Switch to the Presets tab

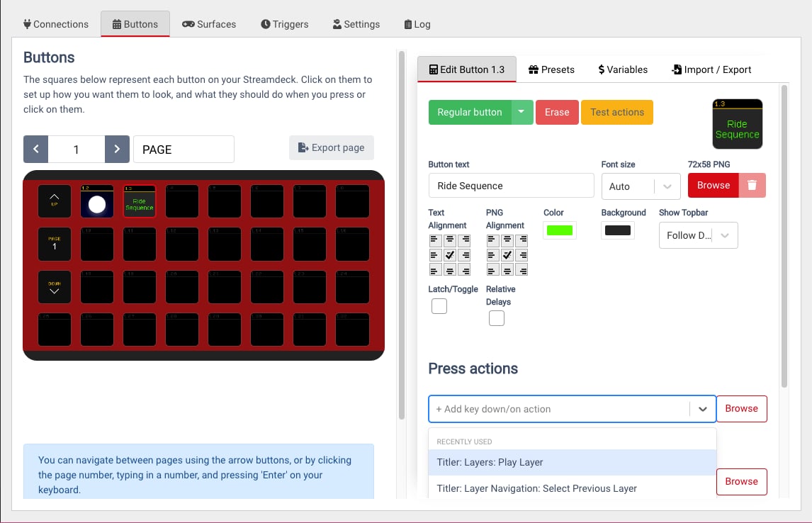(x=551, y=69)
